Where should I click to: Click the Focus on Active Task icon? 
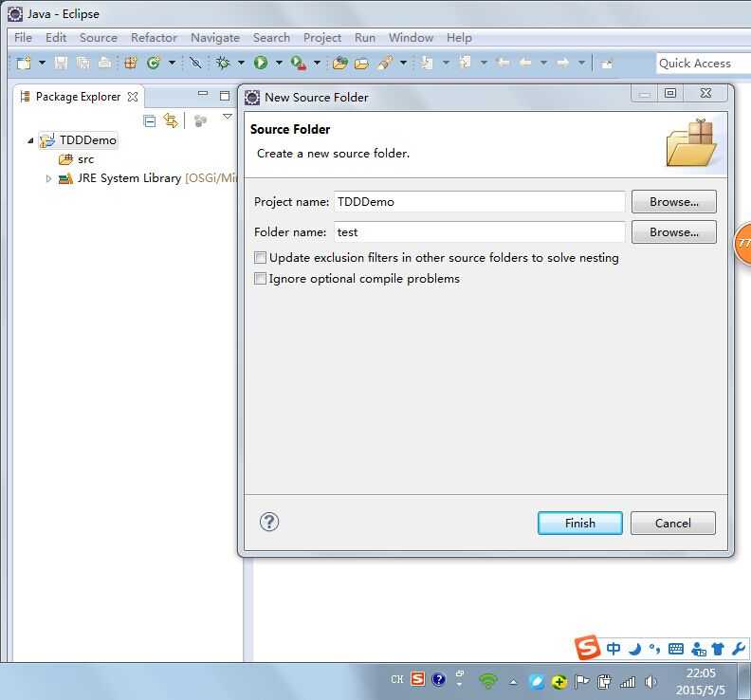200,120
